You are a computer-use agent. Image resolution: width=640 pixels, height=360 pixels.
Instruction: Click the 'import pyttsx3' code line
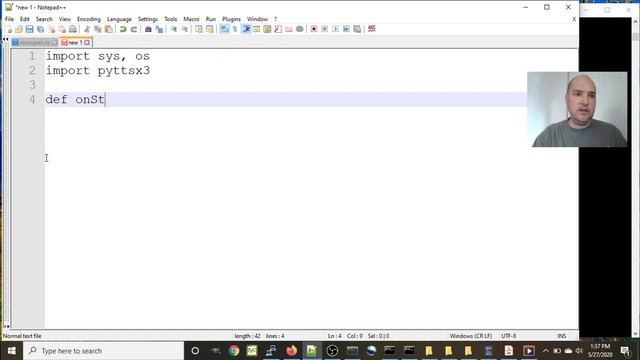coord(98,71)
